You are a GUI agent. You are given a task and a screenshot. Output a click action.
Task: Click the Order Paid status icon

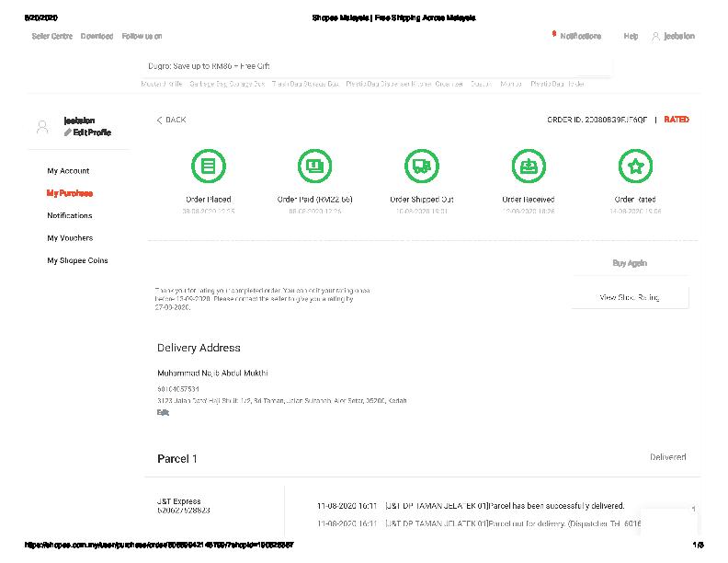click(314, 166)
